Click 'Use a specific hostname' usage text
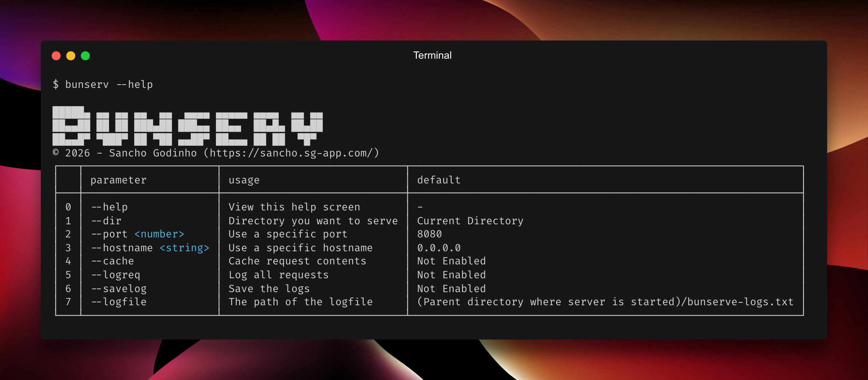The height and width of the screenshot is (380, 868). [301, 248]
